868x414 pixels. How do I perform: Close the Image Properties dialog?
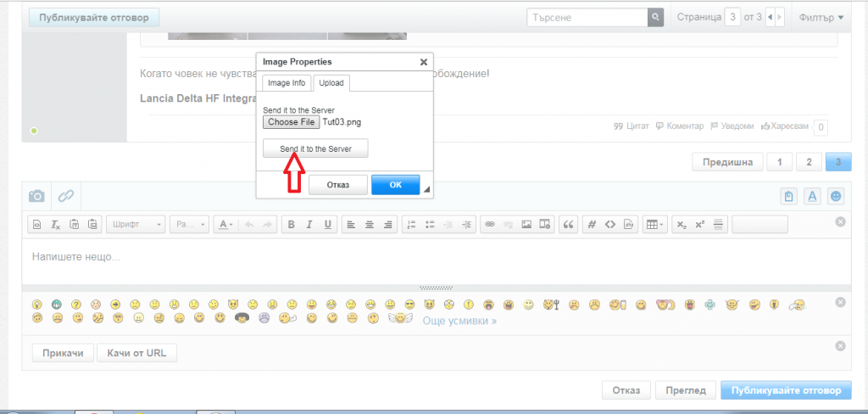[424, 62]
